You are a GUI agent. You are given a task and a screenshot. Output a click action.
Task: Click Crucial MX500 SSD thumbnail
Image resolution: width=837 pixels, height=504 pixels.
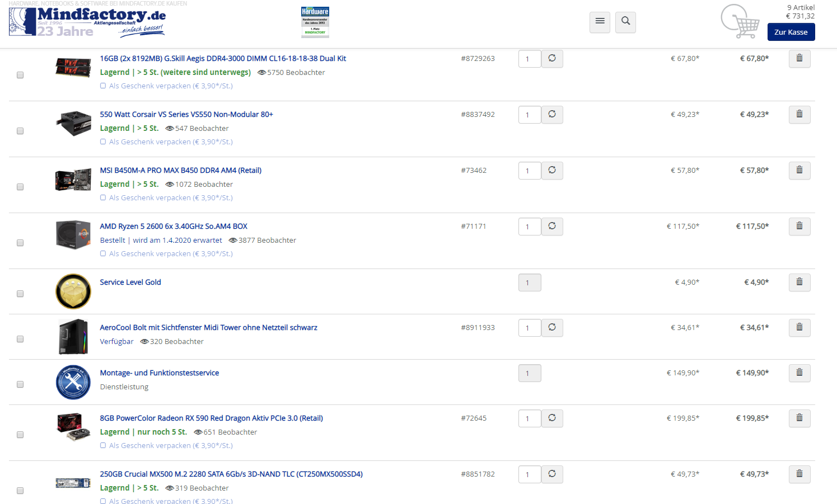[x=73, y=483]
